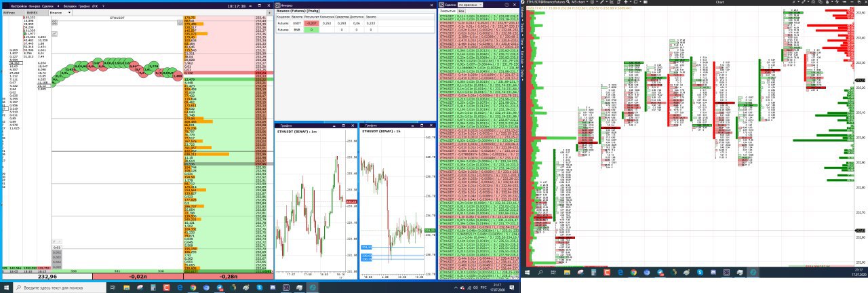Click the Средства column header
Viewport: 868px width, 293px height.
[x=342, y=17]
